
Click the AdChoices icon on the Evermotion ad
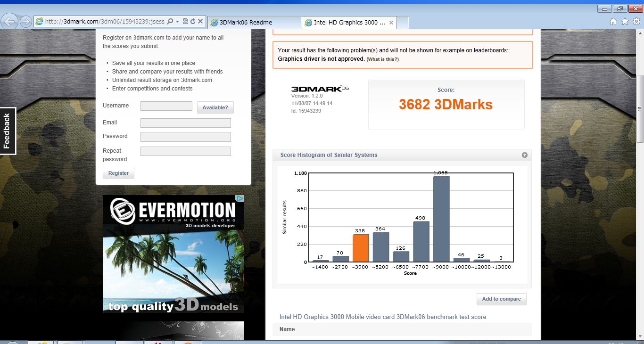[x=240, y=199]
